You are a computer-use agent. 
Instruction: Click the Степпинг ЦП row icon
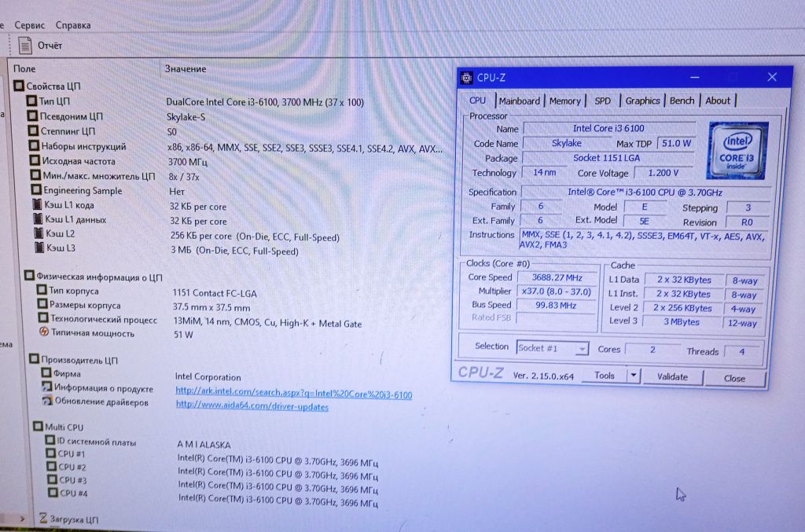(x=33, y=130)
